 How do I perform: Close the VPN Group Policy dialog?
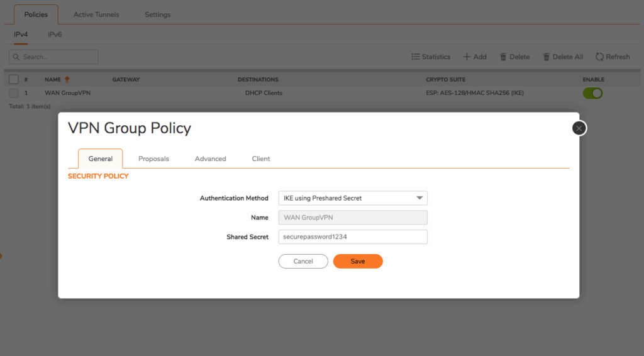[579, 128]
